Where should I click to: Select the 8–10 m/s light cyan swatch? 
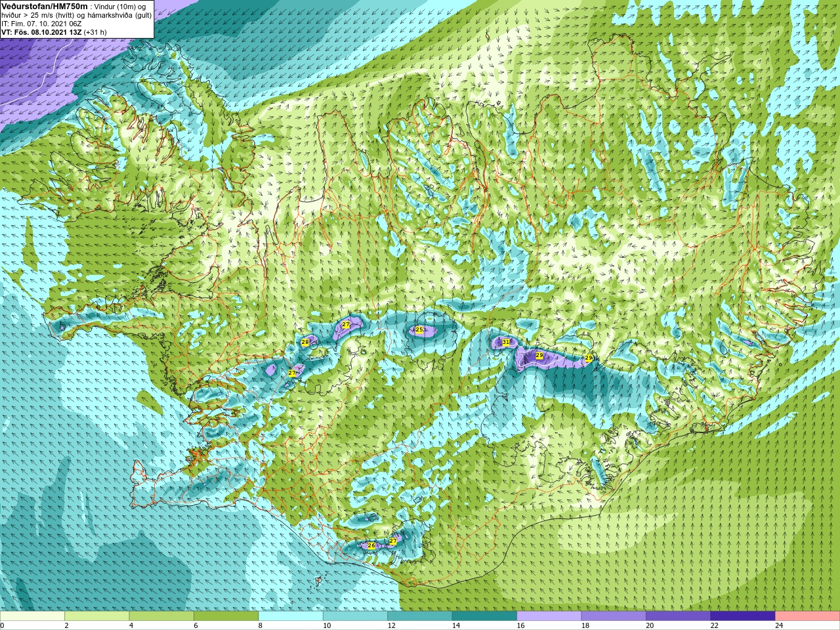coord(291,616)
